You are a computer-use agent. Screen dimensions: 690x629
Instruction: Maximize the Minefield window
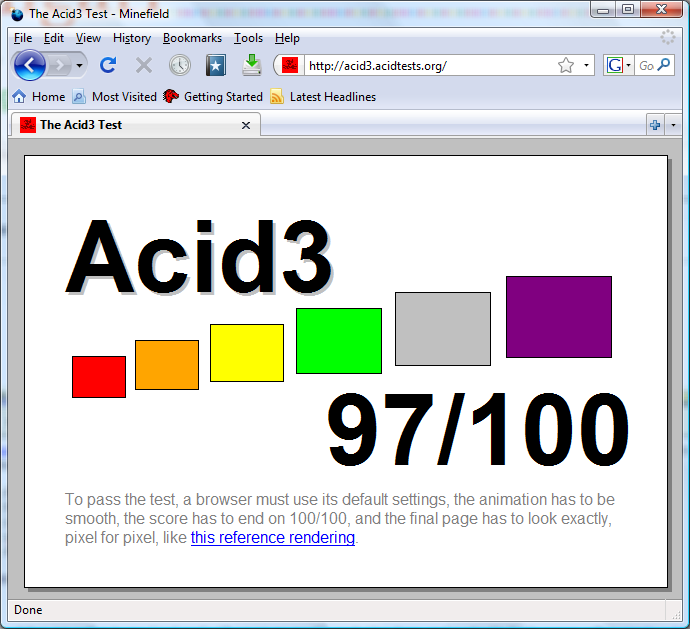628,10
